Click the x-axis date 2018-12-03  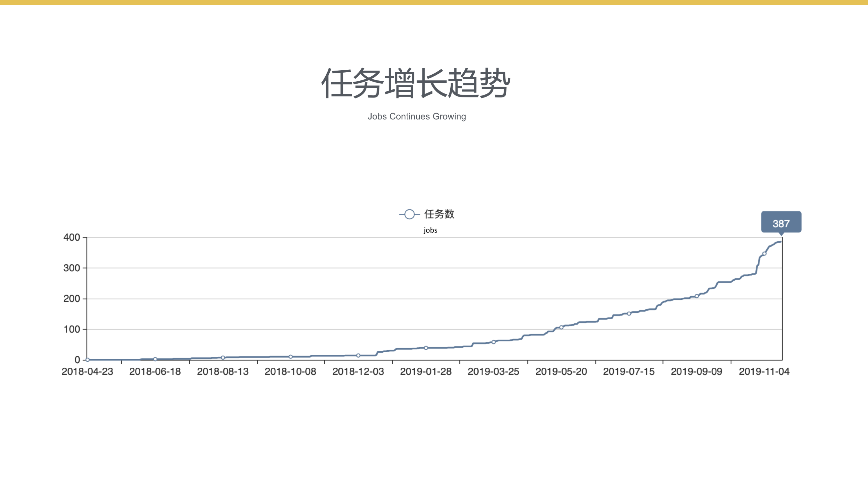(x=358, y=372)
